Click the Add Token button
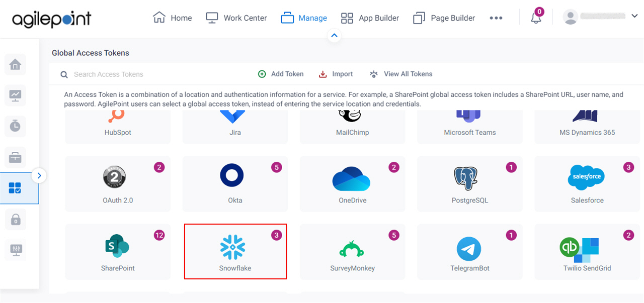 coord(281,74)
